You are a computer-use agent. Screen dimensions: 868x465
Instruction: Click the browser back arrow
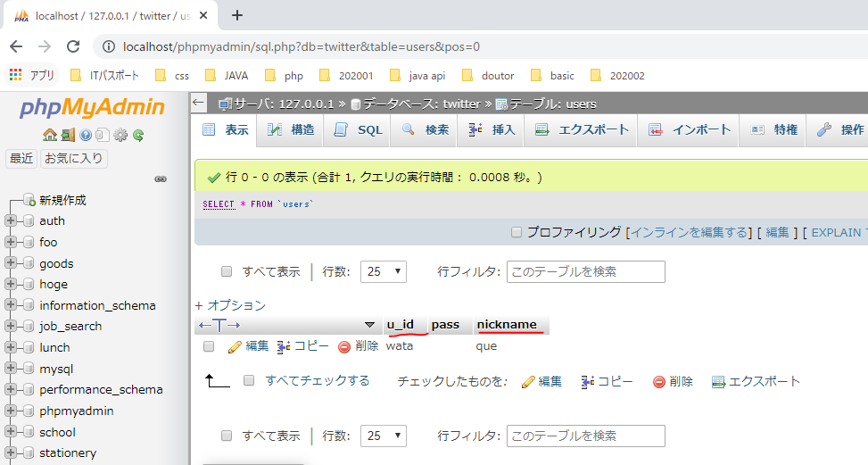coord(16,46)
